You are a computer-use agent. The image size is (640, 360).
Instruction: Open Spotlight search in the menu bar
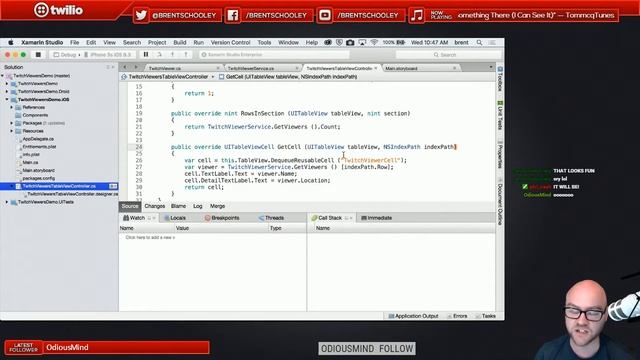click(x=480, y=42)
